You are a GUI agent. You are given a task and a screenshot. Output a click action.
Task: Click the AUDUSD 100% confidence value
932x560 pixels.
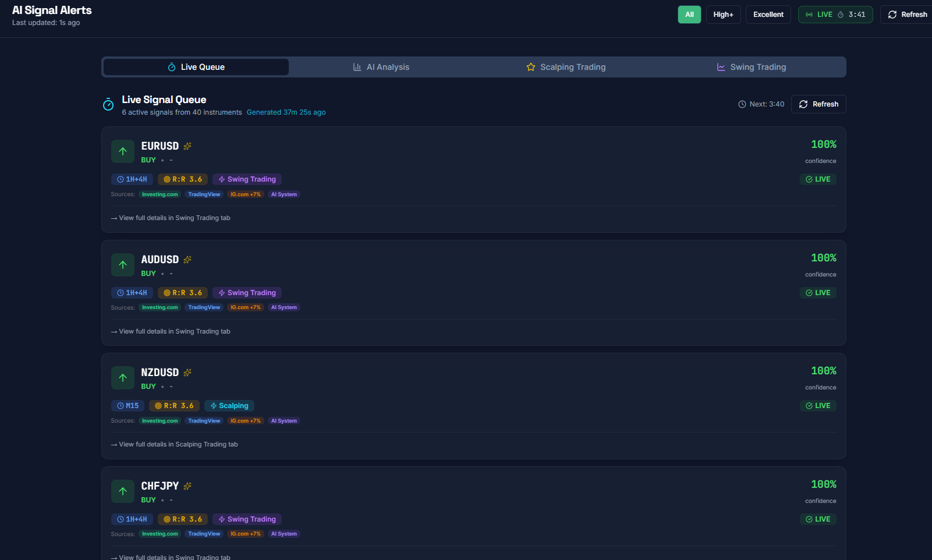(824, 258)
